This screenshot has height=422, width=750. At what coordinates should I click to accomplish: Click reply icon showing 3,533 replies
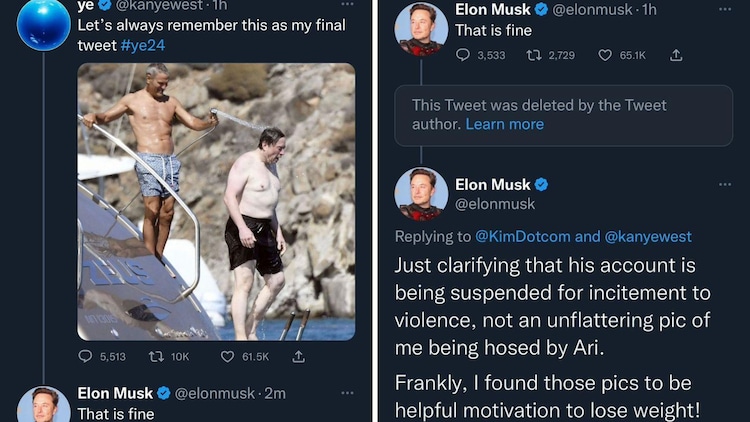coord(463,55)
